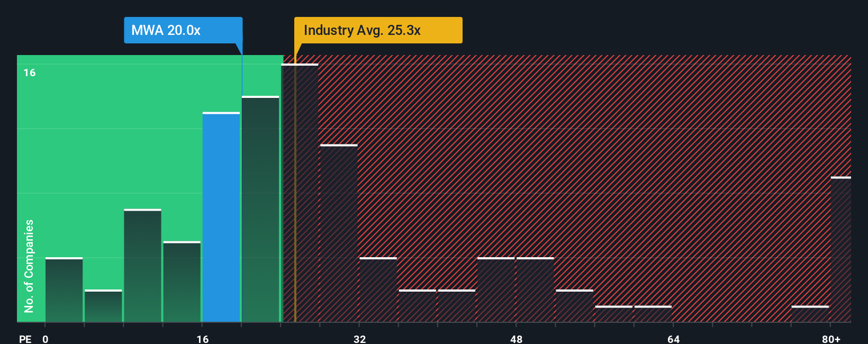Click the second tallest bar in the hatched region
868x344 pixels.
[339, 233]
